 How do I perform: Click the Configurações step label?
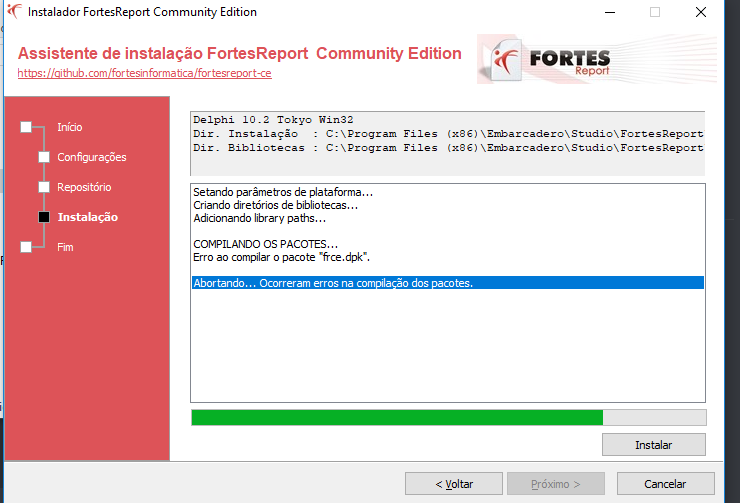(92, 157)
